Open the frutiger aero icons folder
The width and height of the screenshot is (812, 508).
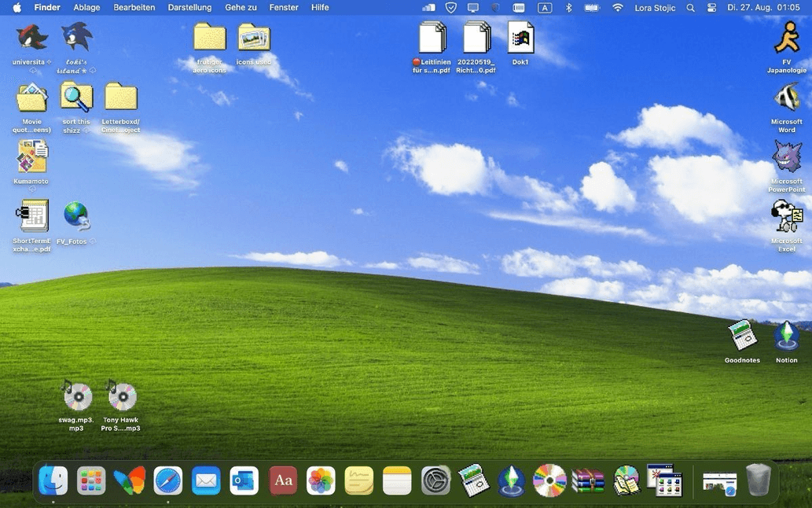[210, 37]
